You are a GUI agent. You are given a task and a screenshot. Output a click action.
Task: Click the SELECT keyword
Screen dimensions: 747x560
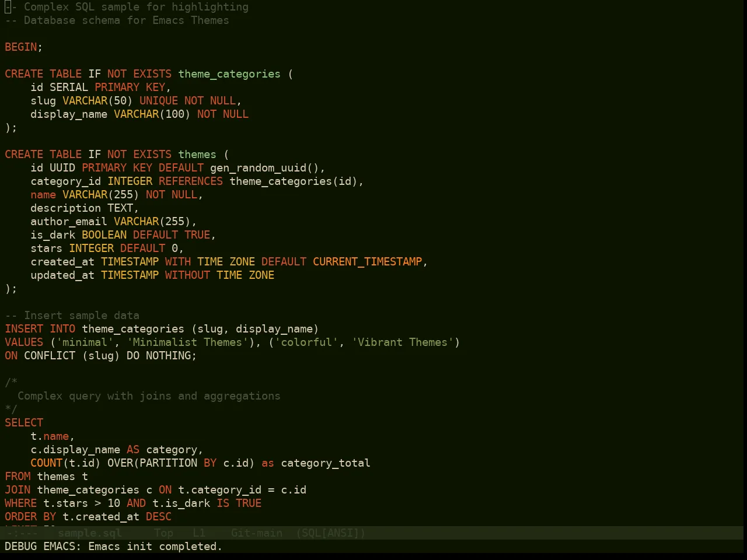click(x=24, y=423)
